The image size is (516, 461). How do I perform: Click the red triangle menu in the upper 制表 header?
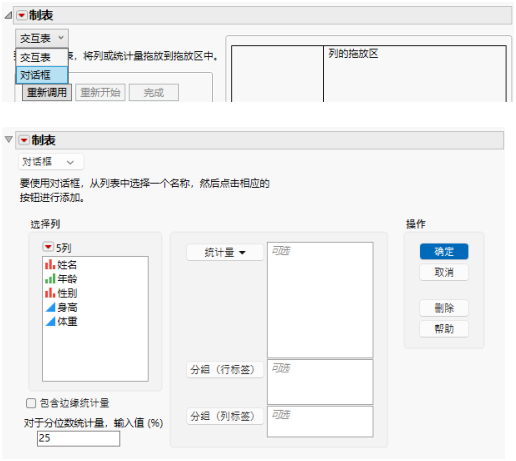click(x=22, y=15)
